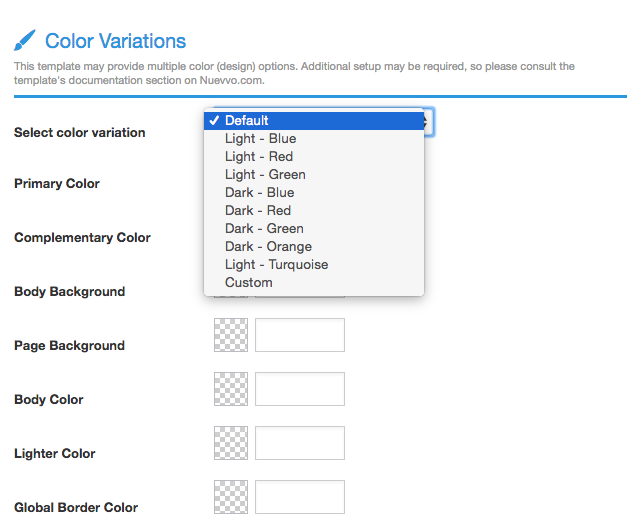Choose Light - Red color variation
This screenshot has width=627, height=532.
[x=314, y=157]
